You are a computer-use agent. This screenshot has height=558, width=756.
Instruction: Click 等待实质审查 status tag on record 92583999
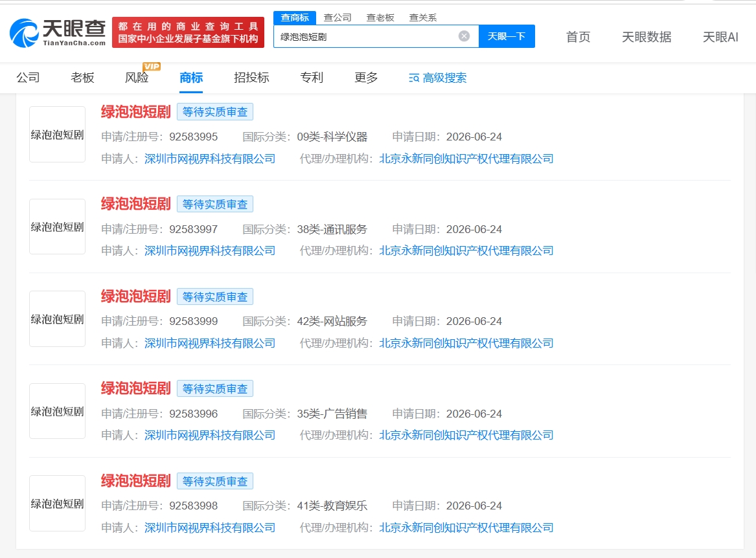click(x=215, y=297)
